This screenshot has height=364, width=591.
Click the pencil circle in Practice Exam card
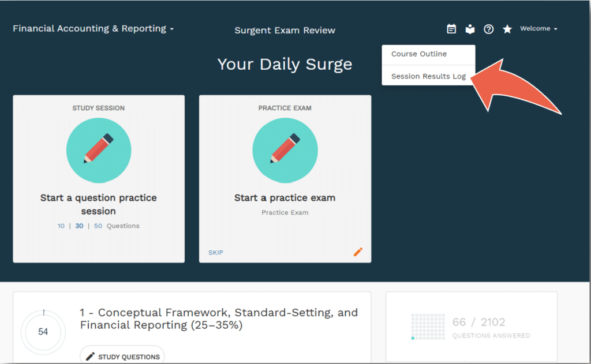[x=285, y=151]
